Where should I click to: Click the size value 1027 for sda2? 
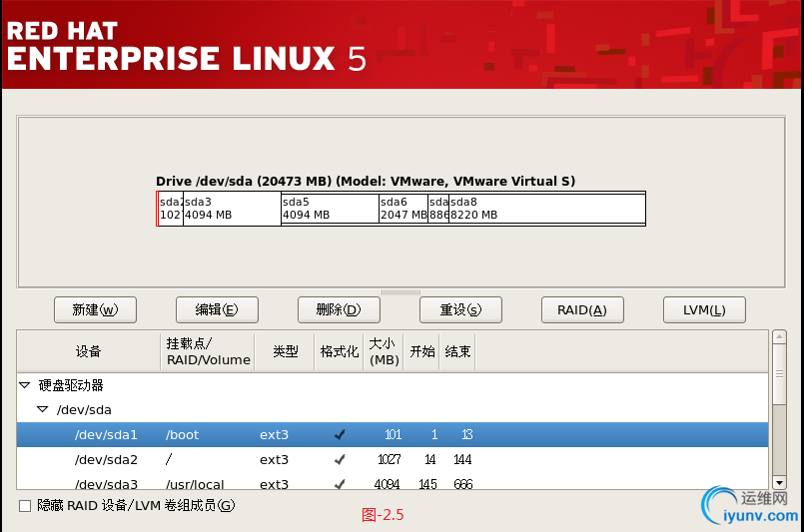tap(390, 459)
